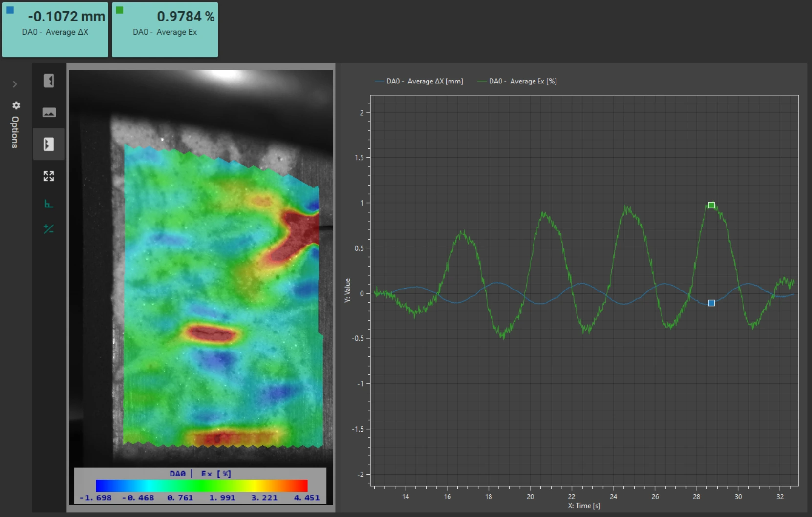812x517 pixels.
Task: Select the first image view icon in toolbar
Action: [x=49, y=81]
